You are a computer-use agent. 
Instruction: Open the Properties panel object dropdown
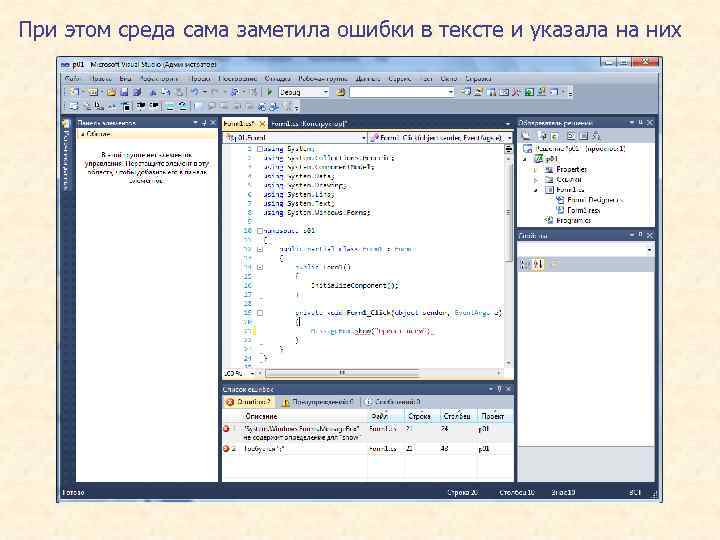tap(649, 250)
